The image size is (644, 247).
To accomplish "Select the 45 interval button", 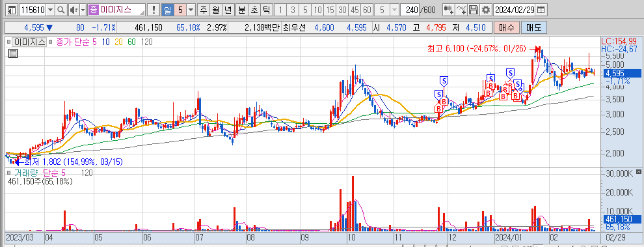I will 355,10.
